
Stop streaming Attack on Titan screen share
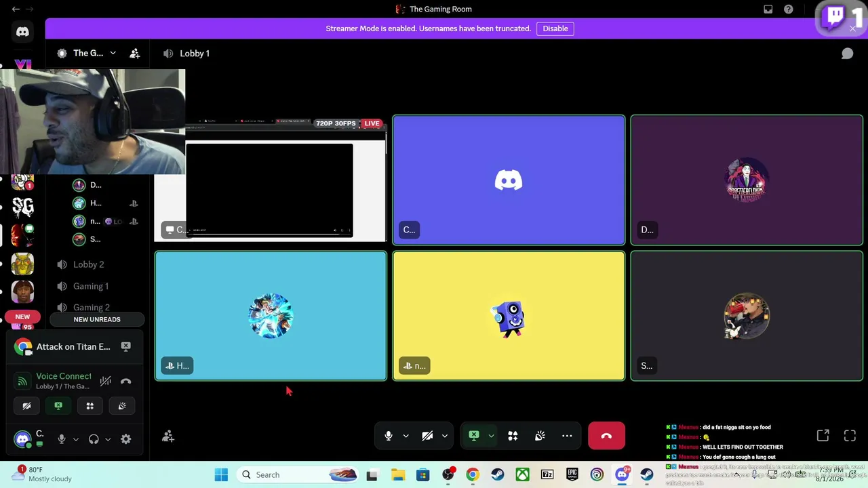126,346
